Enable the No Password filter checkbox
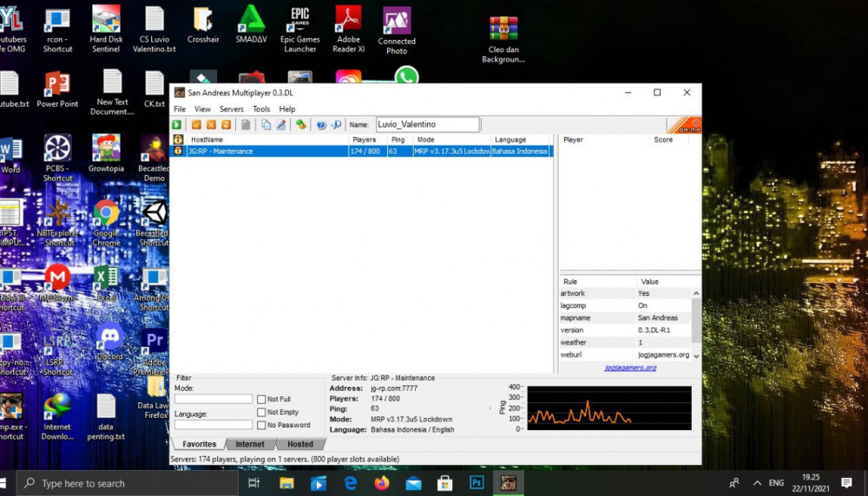Viewport: 868px width, 496px height. (x=261, y=425)
